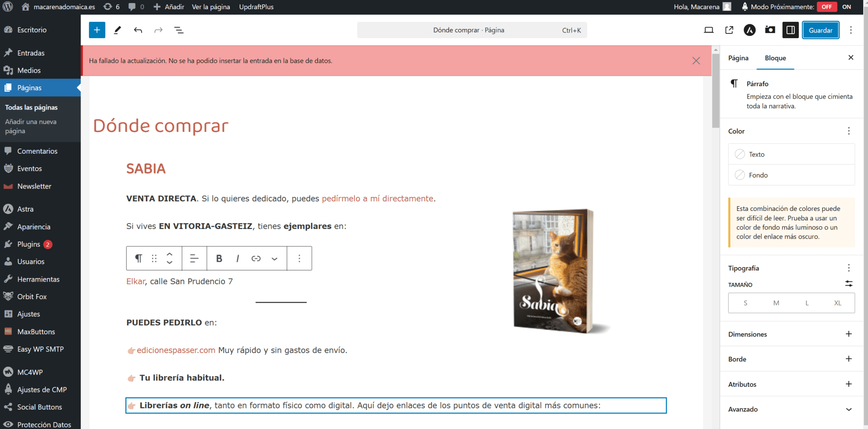The image size is (868, 429).
Task: Open the Dónde comprar command palette field
Action: [472, 30]
